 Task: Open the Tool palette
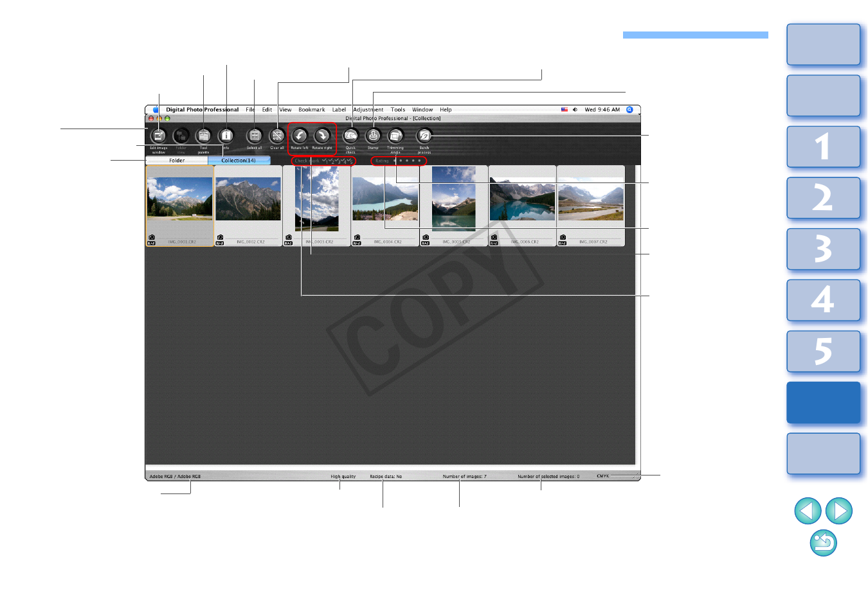pos(203,136)
